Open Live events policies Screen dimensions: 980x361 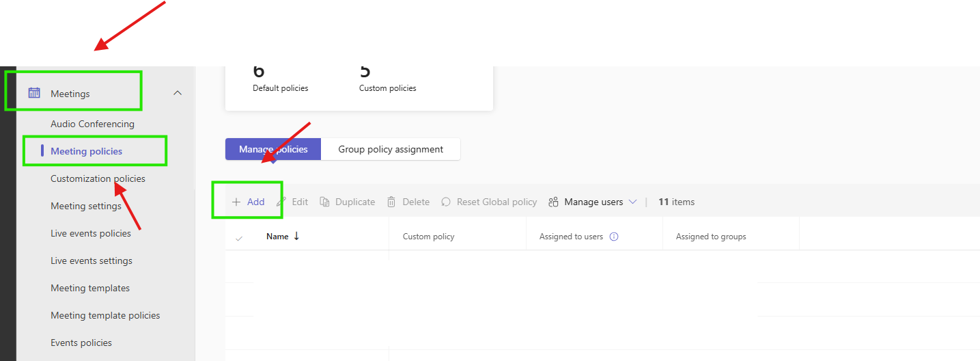91,233
